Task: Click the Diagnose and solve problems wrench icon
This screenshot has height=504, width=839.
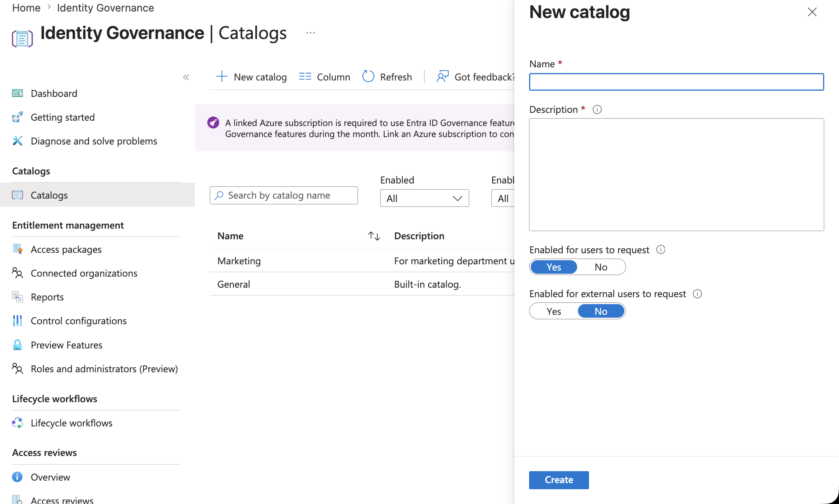Action: pos(17,141)
